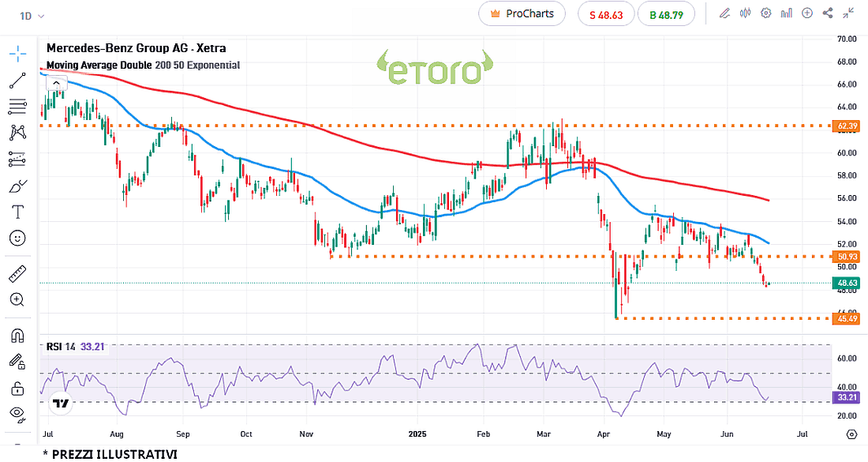The image size is (868, 462).
Task: Choose the XABCD pattern tool
Action: [x=18, y=133]
